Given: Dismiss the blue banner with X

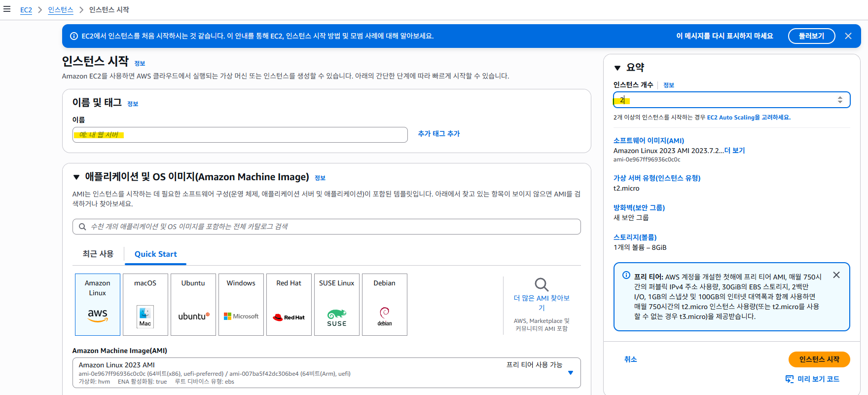Looking at the screenshot, I should [x=848, y=36].
